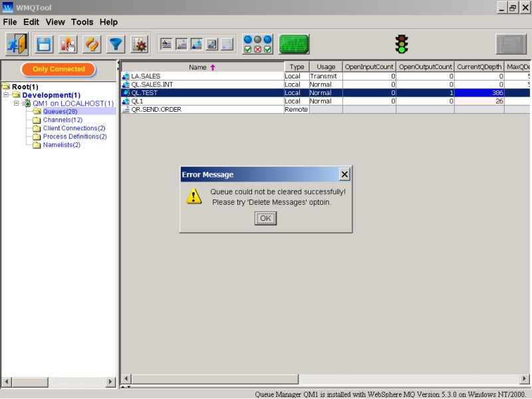This screenshot has width=532, height=399.
Task: Collapse the QM1 on LOCALHOST node
Action: [x=16, y=103]
